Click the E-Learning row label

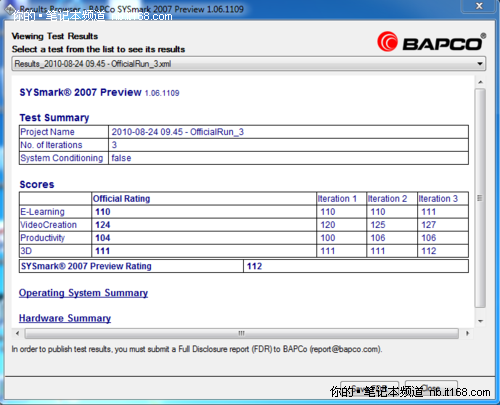coord(43,212)
